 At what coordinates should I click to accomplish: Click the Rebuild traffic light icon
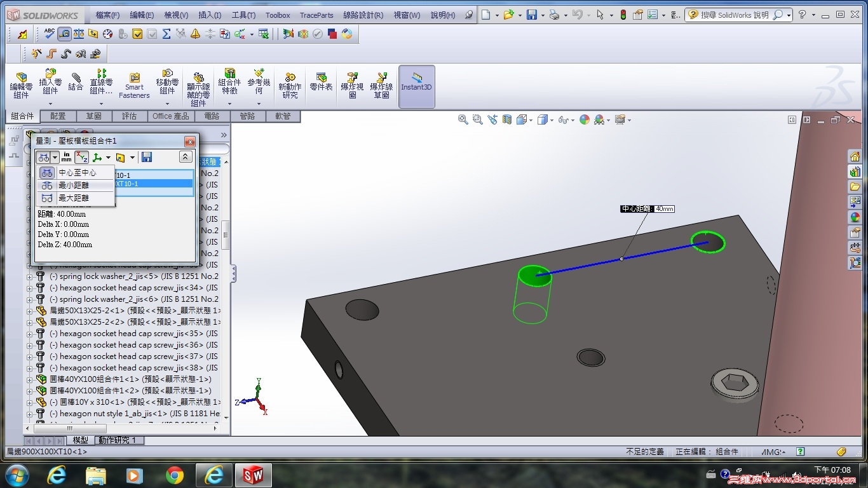point(623,15)
